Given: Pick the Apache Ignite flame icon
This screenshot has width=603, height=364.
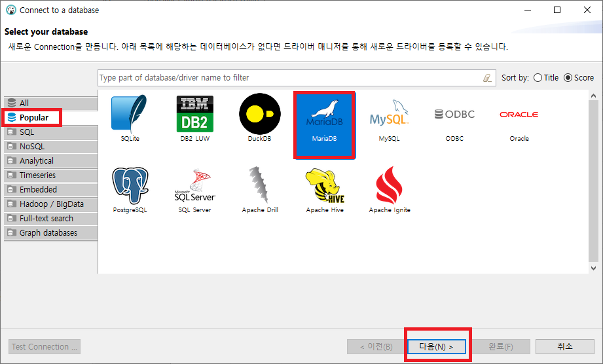Looking at the screenshot, I should point(389,185).
